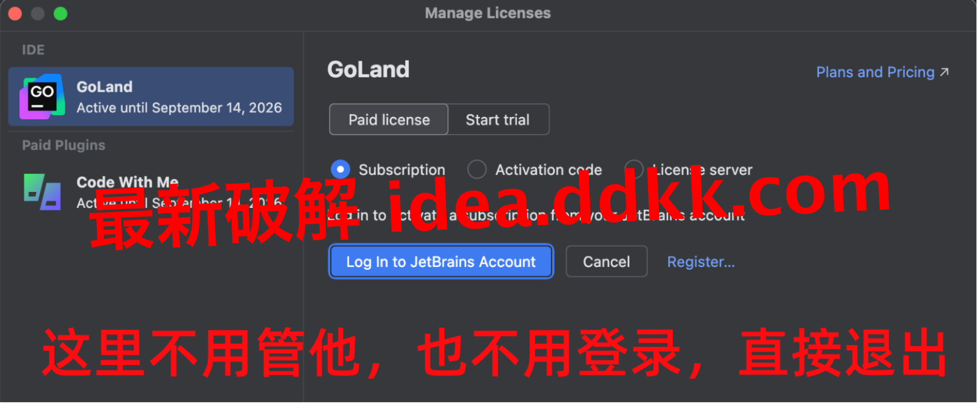
Task: Select the License server radio option
Action: point(634,170)
